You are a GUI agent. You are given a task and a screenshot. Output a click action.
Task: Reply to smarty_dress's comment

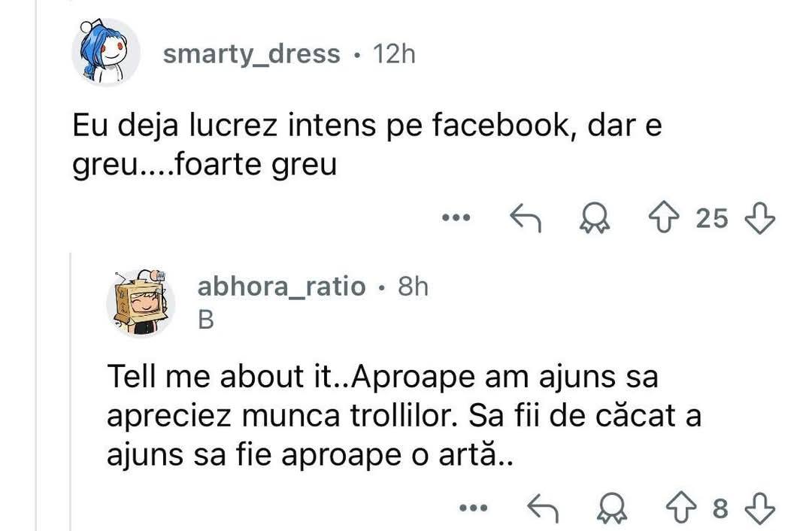click(526, 218)
